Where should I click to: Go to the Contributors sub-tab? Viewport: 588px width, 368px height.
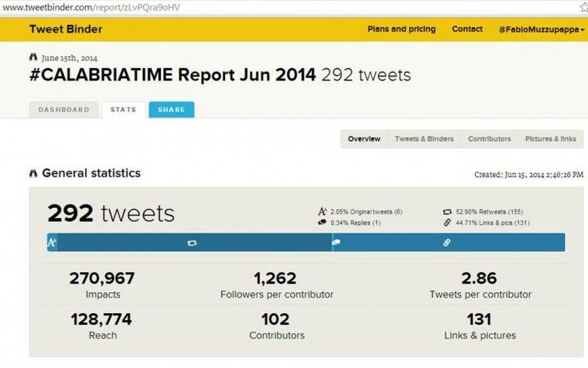pyautogui.click(x=490, y=139)
